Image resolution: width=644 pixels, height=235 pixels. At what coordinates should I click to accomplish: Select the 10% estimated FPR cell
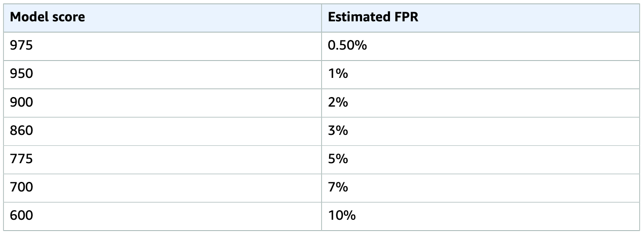[x=481, y=216]
